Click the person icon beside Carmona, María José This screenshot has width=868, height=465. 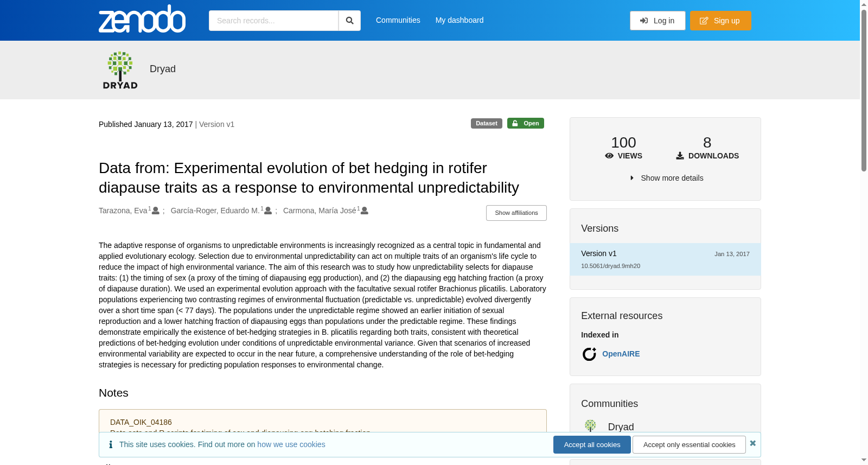(x=365, y=211)
